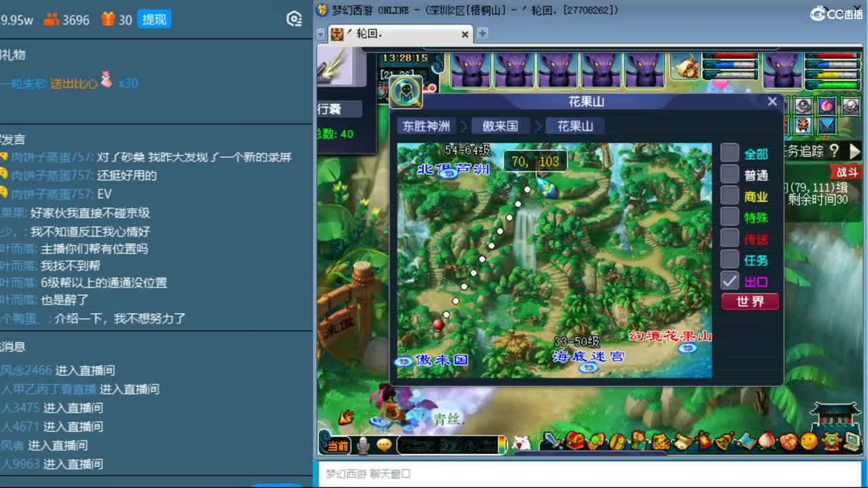
Task: Click 提现 withdraw button
Action: [x=154, y=20]
